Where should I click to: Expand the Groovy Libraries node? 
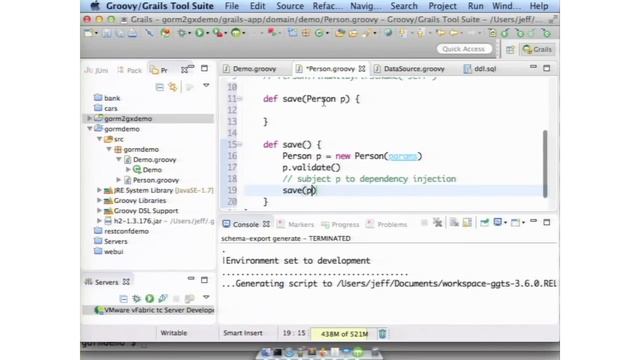(99, 200)
